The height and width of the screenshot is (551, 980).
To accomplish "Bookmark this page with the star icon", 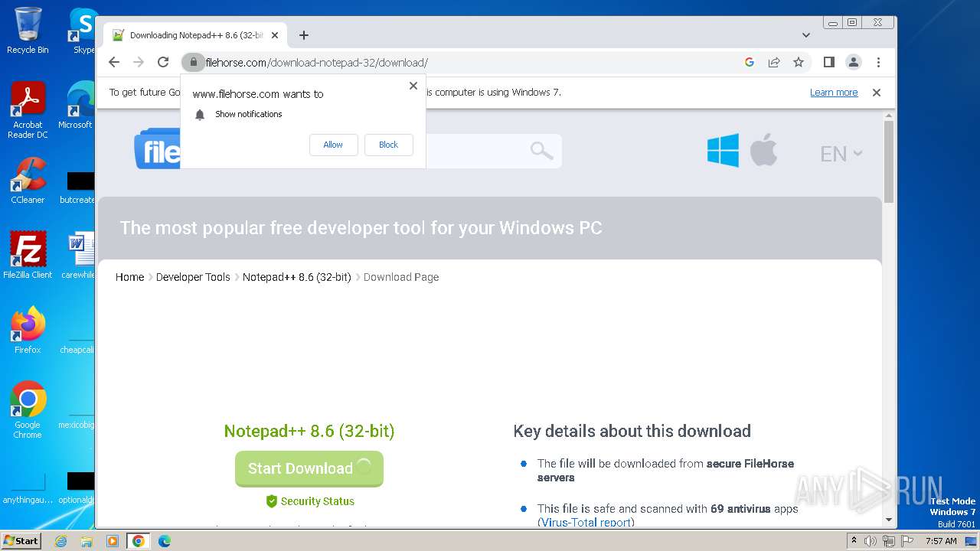I will point(799,62).
